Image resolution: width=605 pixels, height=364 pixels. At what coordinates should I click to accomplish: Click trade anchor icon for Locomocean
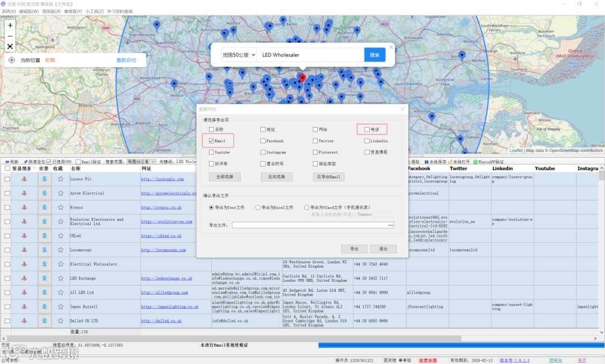click(24, 250)
